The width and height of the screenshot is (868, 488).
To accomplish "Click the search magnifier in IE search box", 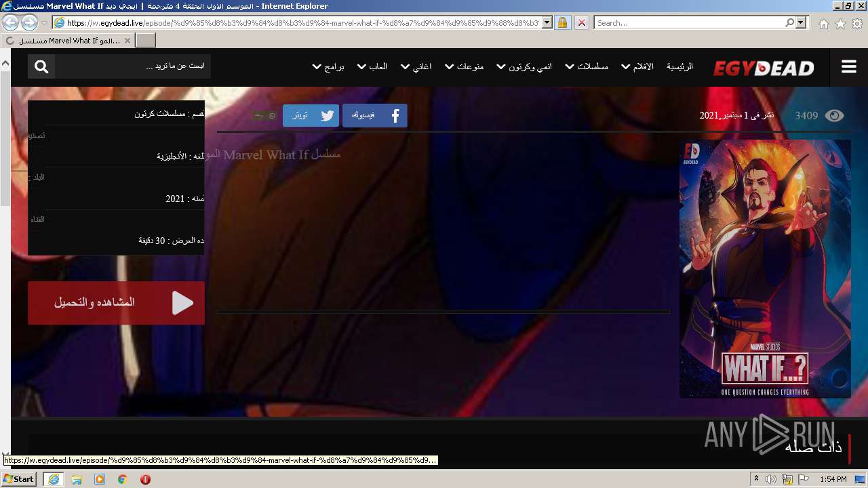I will pos(789,22).
